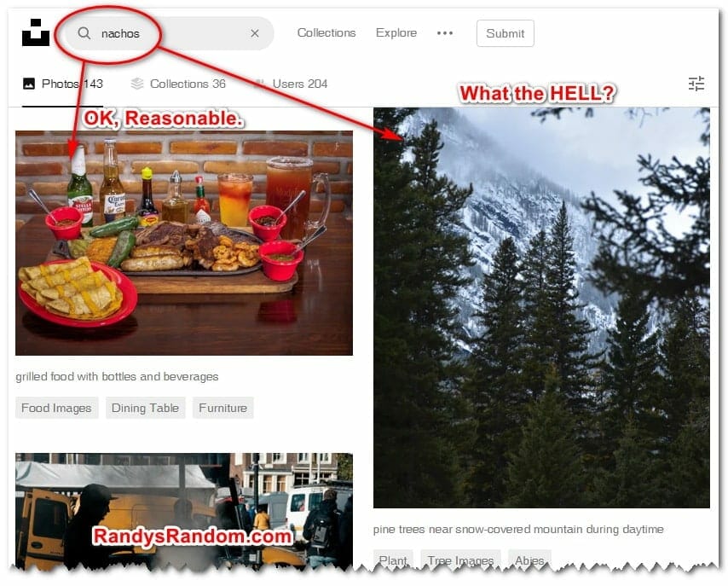728x586 pixels.
Task: Open the grilled food photo thumbnail
Action: click(x=184, y=243)
